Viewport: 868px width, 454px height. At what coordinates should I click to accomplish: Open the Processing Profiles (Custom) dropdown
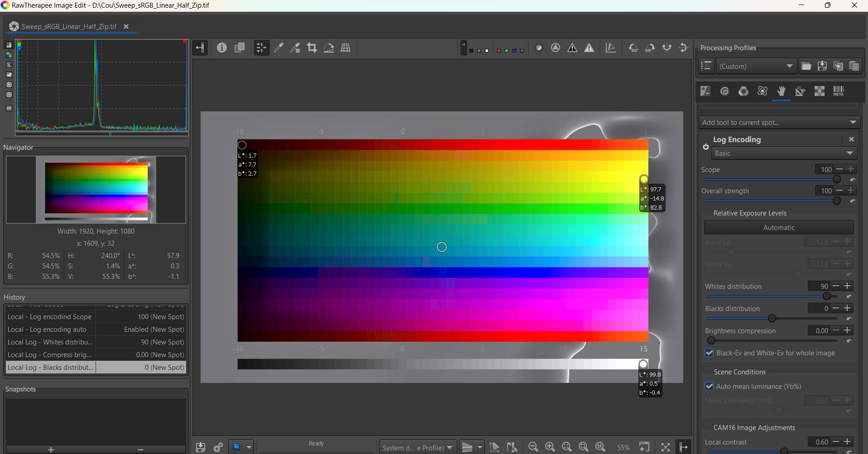[x=756, y=66]
